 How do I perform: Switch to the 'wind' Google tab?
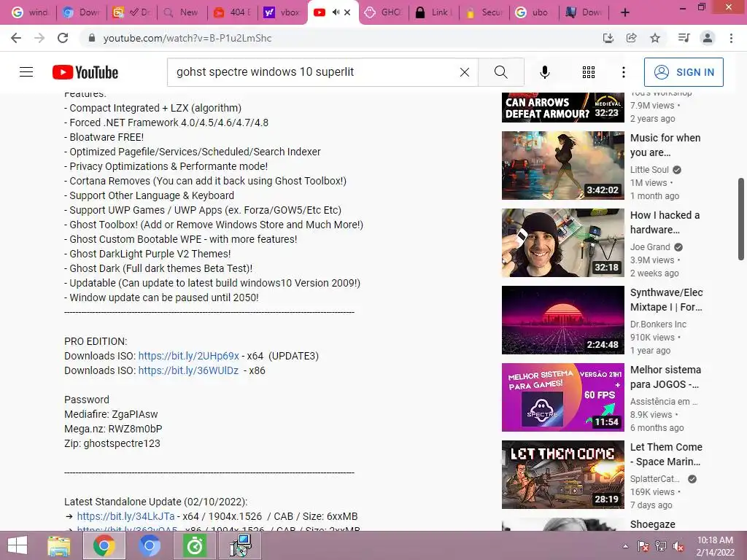point(30,12)
